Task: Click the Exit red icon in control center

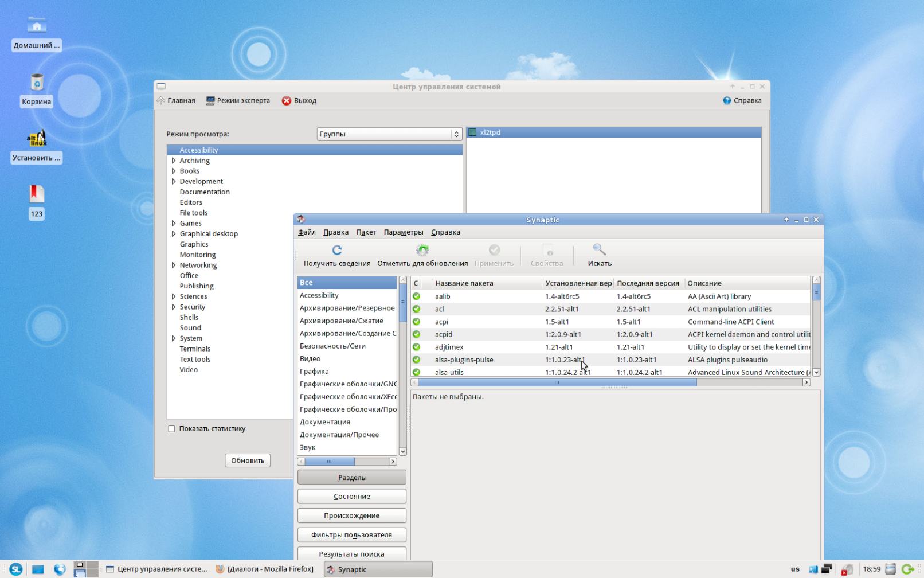Action: 287,100
